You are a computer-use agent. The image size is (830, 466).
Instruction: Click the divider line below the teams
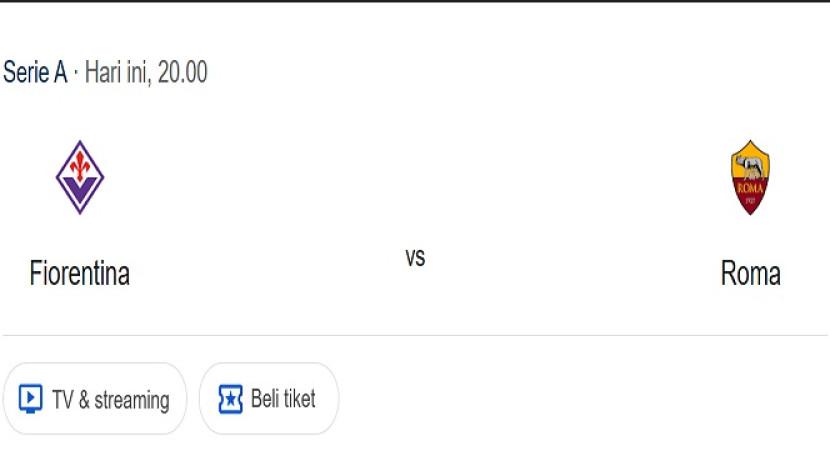pos(415,335)
